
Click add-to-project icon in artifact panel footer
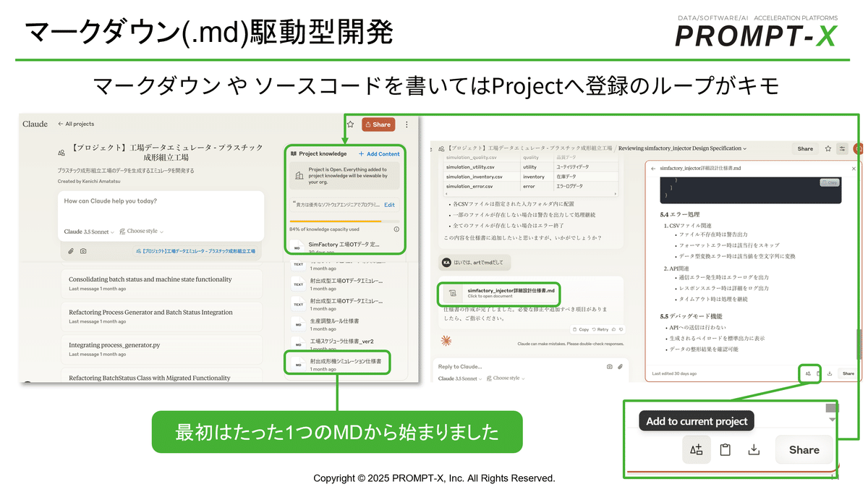(807, 373)
